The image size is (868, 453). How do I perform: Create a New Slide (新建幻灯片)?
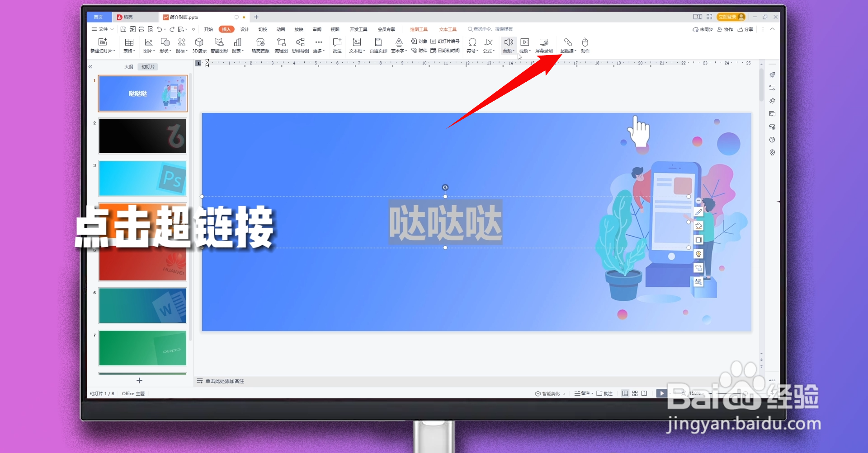coord(103,45)
